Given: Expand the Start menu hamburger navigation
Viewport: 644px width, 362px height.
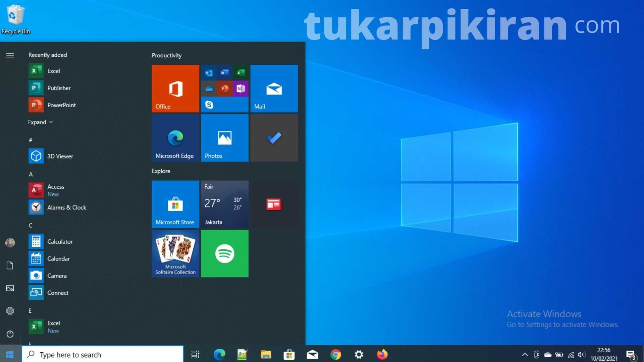Looking at the screenshot, I should click(10, 55).
